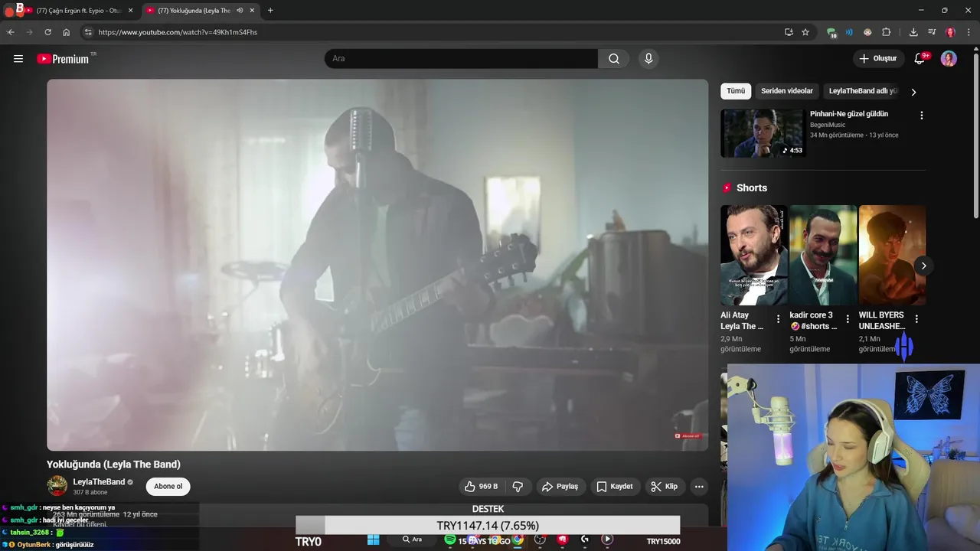The image size is (980, 551).
Task: Go to the YouTube Premium home logo
Action: pos(63,59)
